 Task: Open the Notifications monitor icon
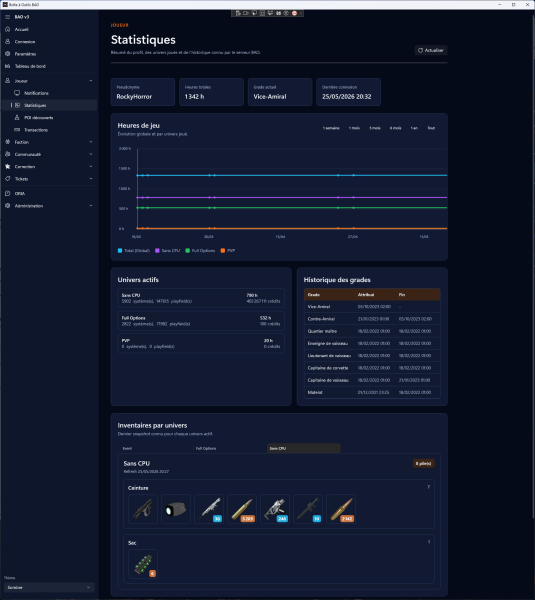click(x=17, y=93)
